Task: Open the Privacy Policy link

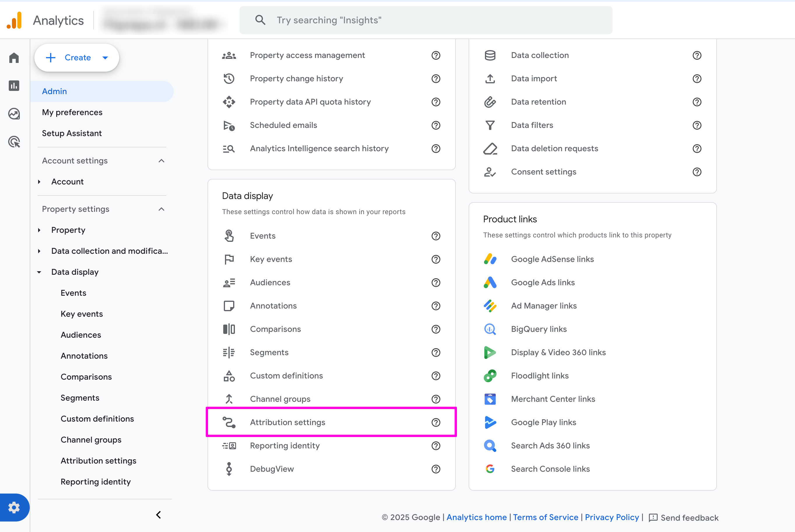Action: point(612,517)
